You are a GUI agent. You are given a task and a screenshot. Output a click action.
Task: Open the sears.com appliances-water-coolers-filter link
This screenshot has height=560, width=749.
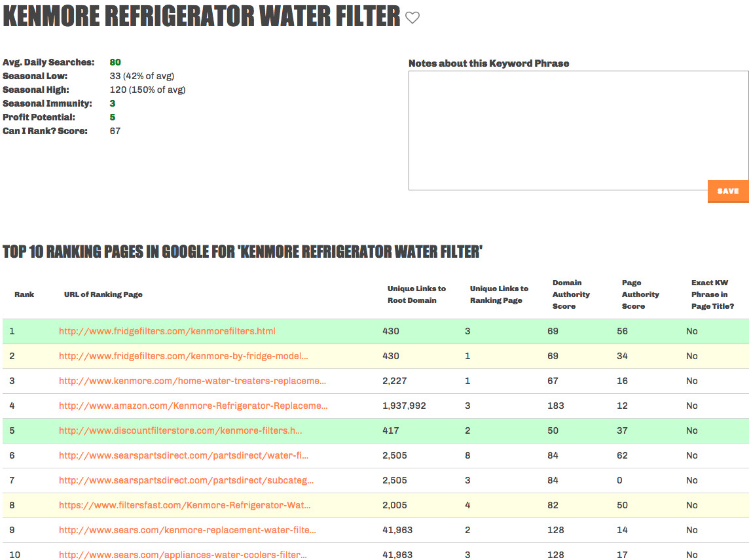[183, 555]
